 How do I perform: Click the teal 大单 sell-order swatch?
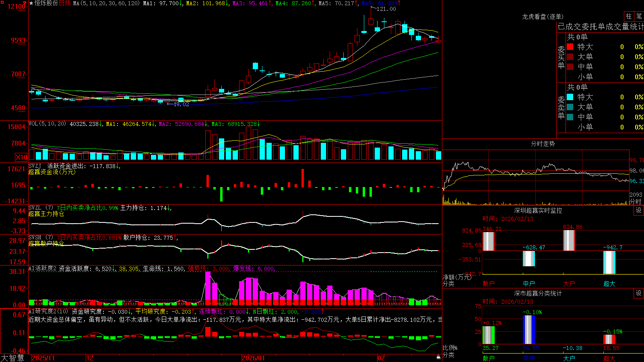tap(570, 107)
